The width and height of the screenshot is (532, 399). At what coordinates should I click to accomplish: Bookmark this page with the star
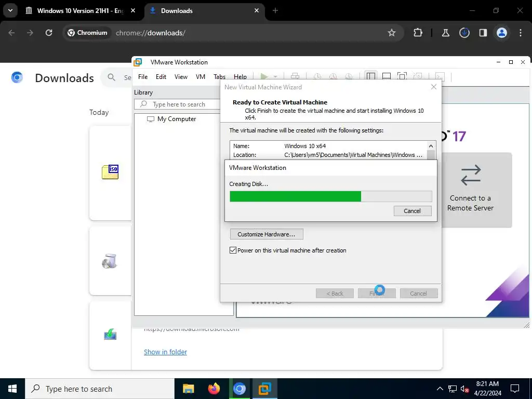coord(392,33)
